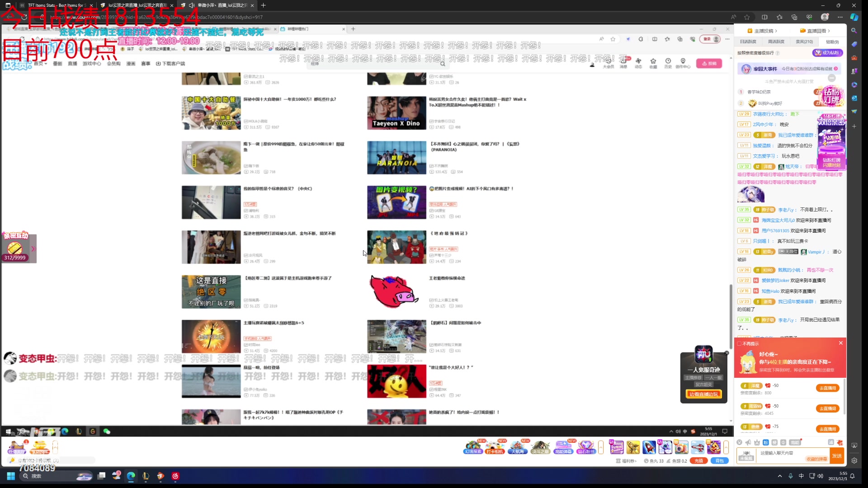The image size is (868, 488).
Task: Open 游戏中心 in Bilibili nav
Action: (92, 64)
